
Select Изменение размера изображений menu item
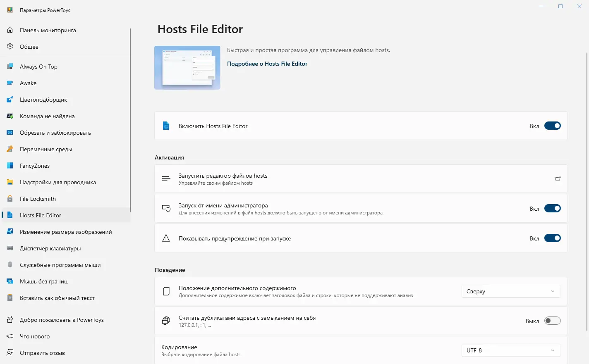(x=66, y=232)
